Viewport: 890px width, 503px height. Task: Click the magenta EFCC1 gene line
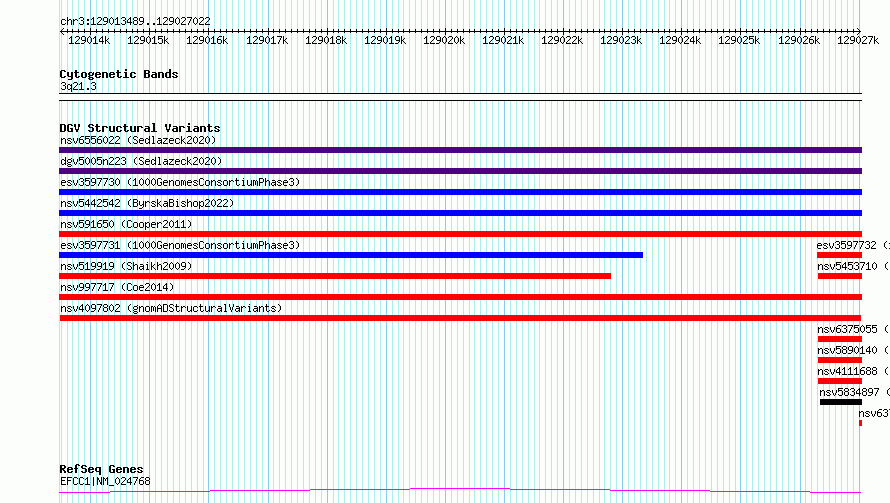[x=460, y=491]
